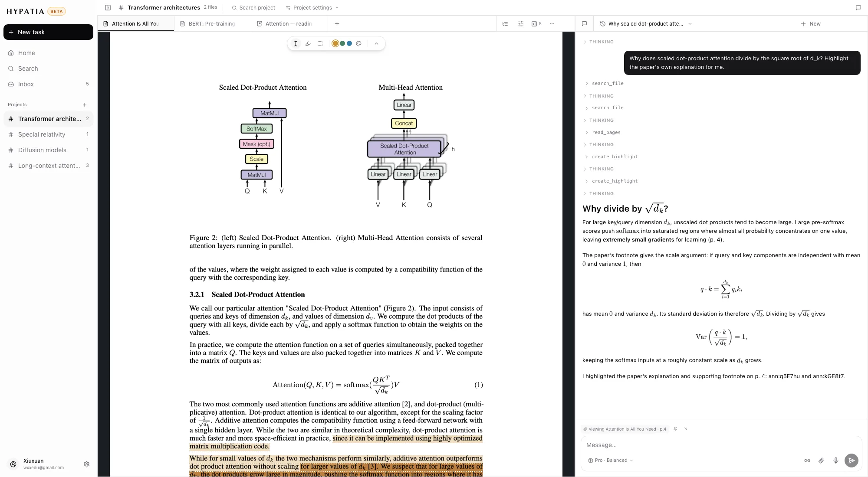Click the Figure 2 caption text
868x477 pixels.
click(x=336, y=242)
